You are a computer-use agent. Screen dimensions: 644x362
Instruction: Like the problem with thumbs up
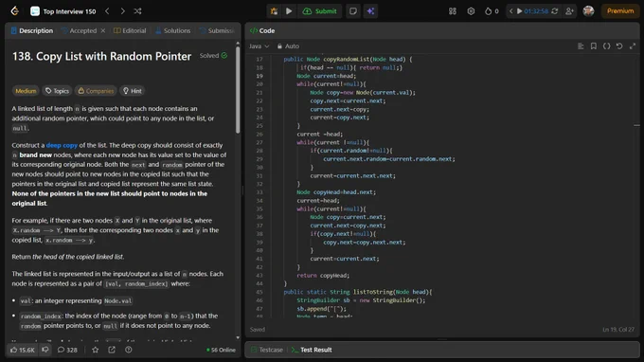[23, 350]
